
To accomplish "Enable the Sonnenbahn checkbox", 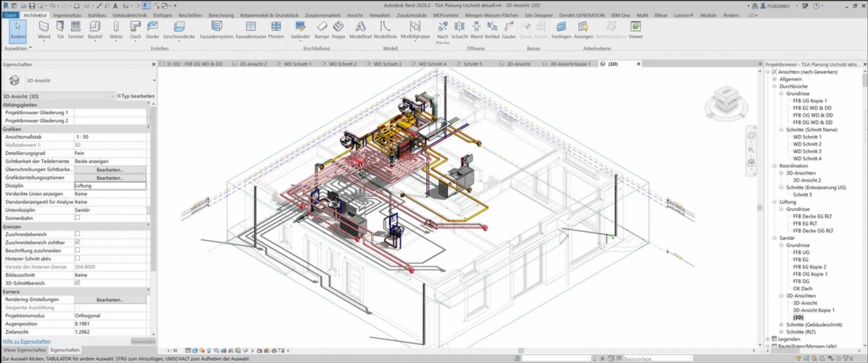I will 77,218.
